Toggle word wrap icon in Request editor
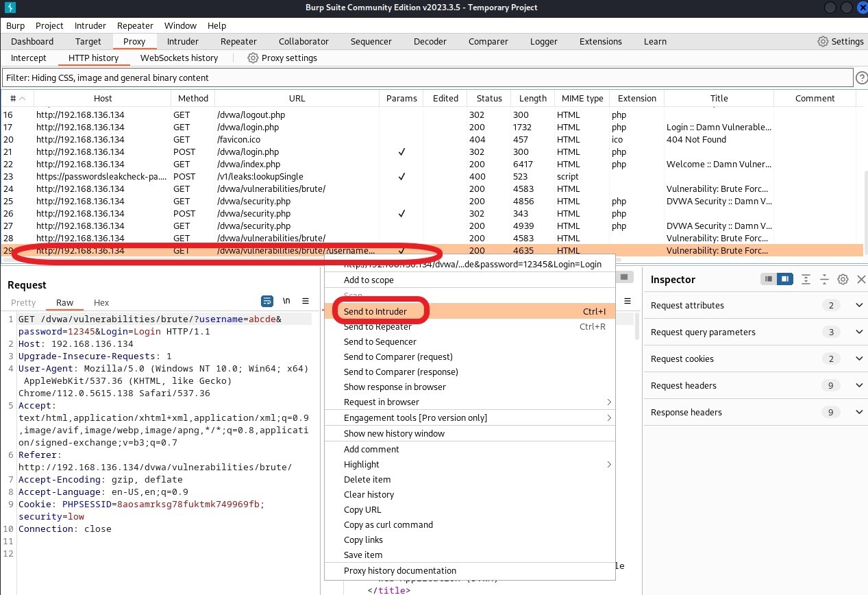 [267, 301]
